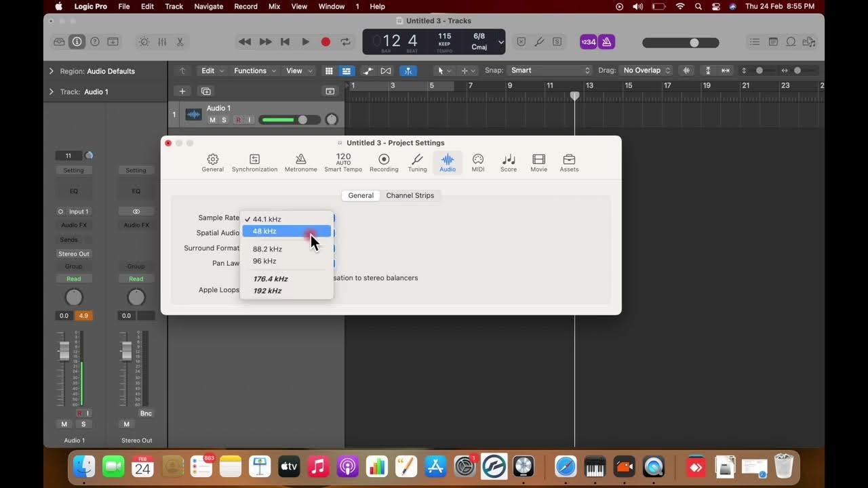Viewport: 868px width, 488px height.
Task: Open the Library button in control bar
Action: pos(60,42)
